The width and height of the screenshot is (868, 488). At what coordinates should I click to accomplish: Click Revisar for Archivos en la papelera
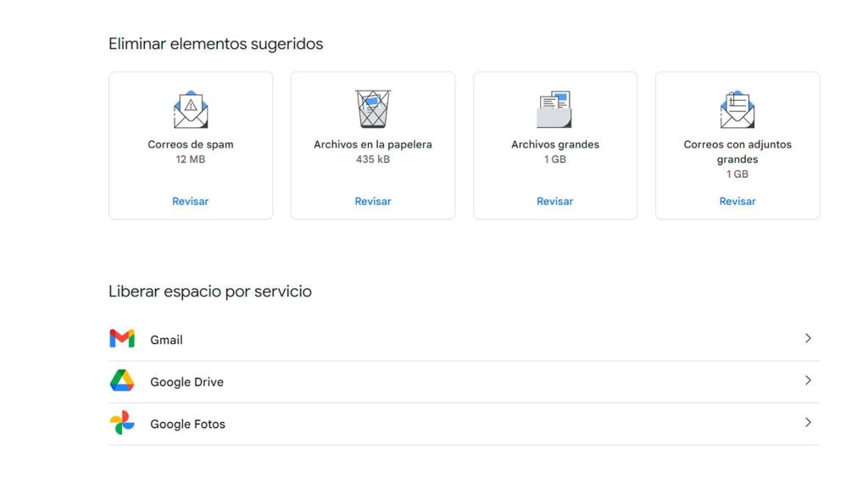373,201
